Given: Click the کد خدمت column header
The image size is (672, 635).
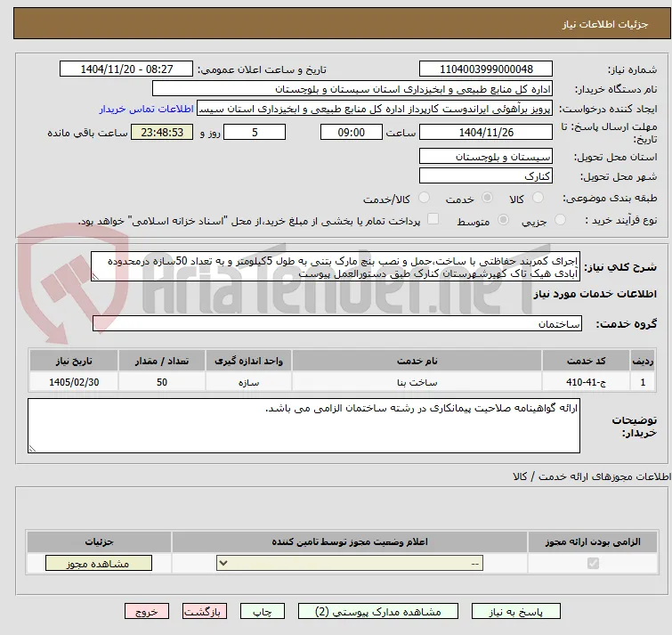Looking at the screenshot, I should tap(586, 361).
